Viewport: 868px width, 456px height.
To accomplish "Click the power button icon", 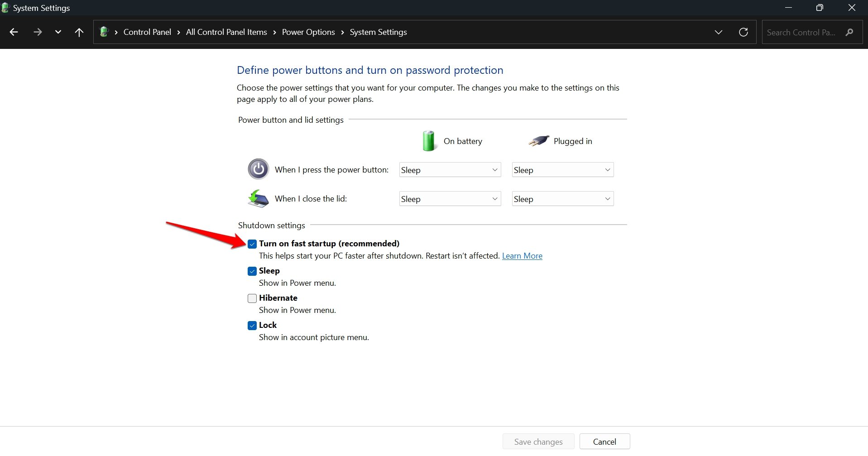I will (x=259, y=169).
